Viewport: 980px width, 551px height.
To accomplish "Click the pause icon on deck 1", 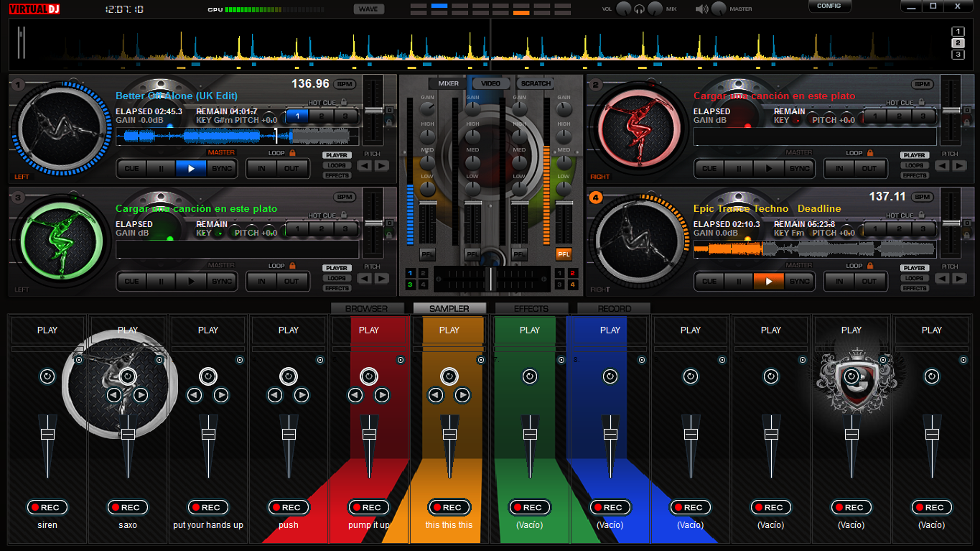I will pyautogui.click(x=162, y=168).
